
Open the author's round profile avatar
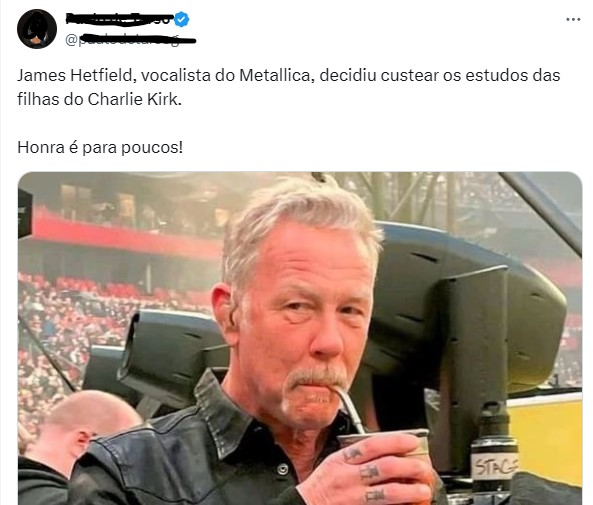pos(37,29)
